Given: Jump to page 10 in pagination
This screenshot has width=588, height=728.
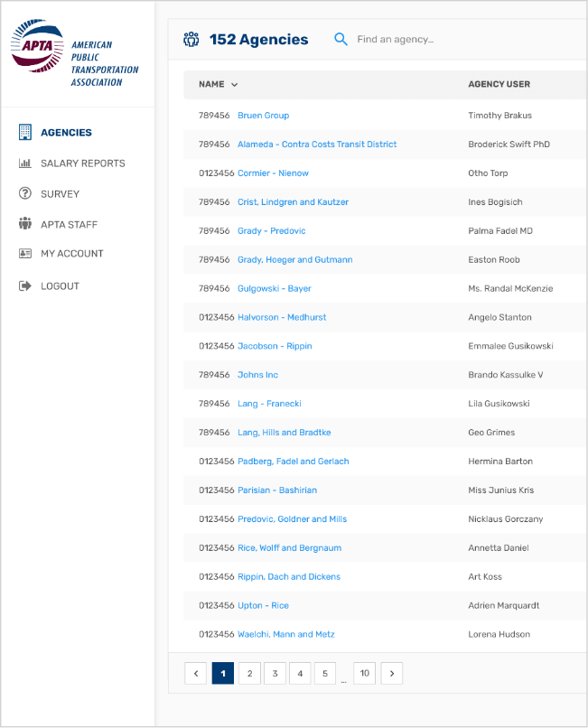Looking at the screenshot, I should tap(364, 673).
